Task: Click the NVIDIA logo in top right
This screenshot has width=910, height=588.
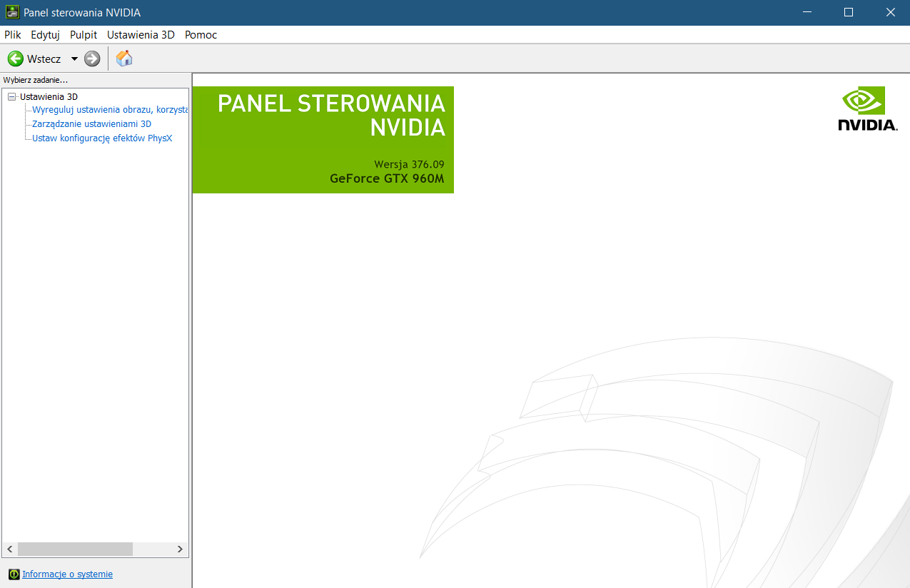Action: [x=867, y=109]
